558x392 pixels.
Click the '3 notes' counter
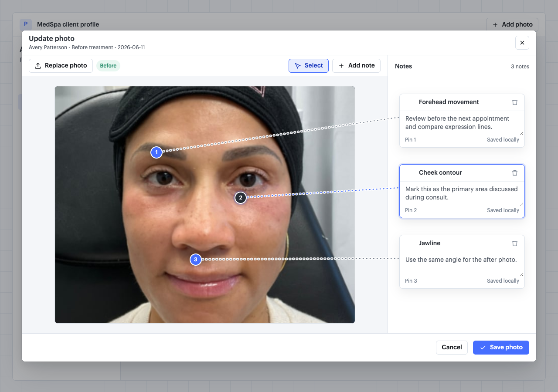pyautogui.click(x=520, y=67)
